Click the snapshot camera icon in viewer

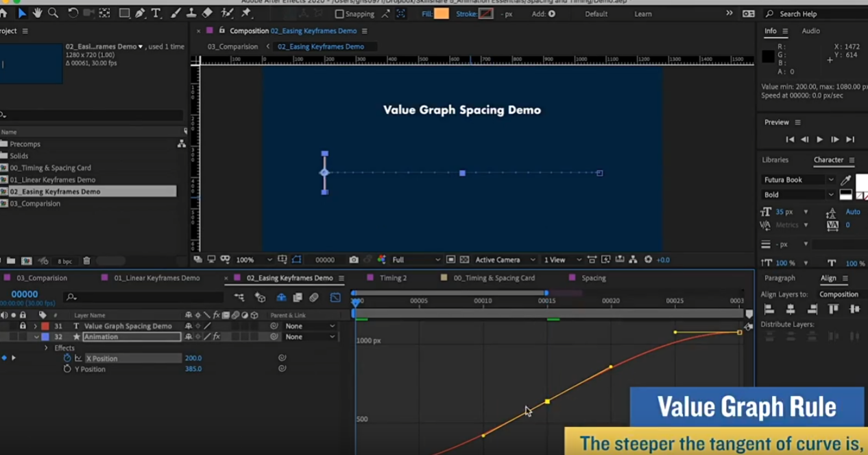click(354, 260)
